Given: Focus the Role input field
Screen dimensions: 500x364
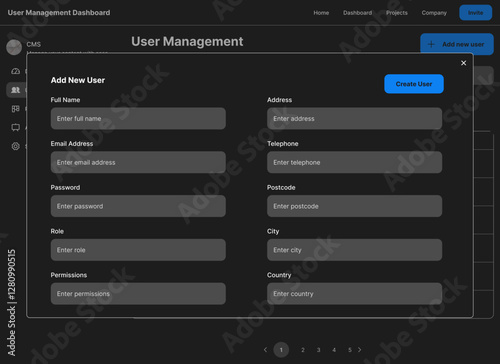Looking at the screenshot, I should click(x=138, y=250).
